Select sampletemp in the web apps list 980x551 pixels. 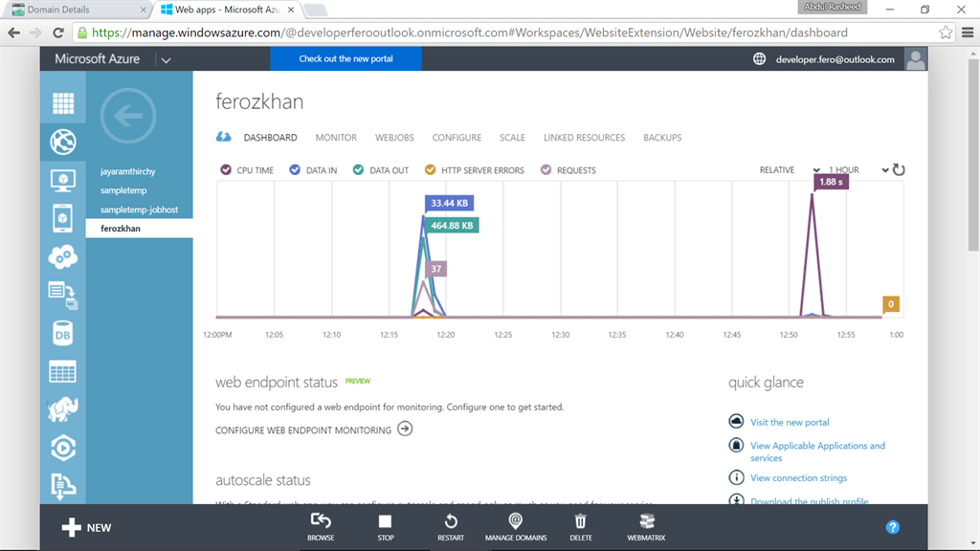pos(123,190)
